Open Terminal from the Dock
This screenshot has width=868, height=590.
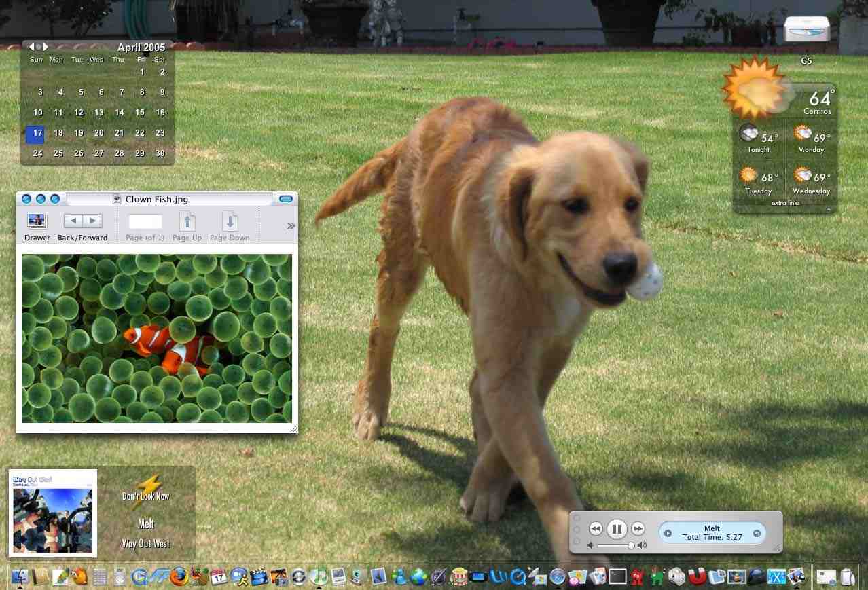[x=618, y=576]
